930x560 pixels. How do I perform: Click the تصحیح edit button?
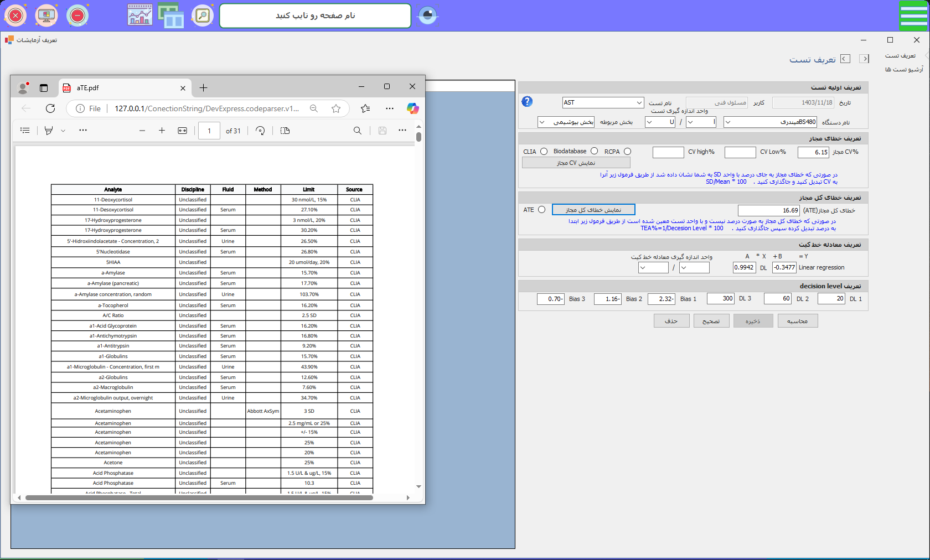711,321
